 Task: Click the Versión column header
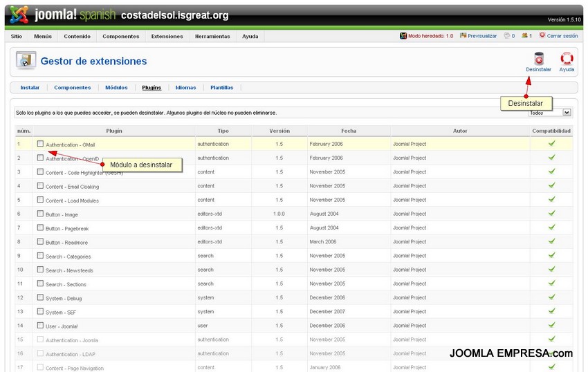(x=279, y=131)
